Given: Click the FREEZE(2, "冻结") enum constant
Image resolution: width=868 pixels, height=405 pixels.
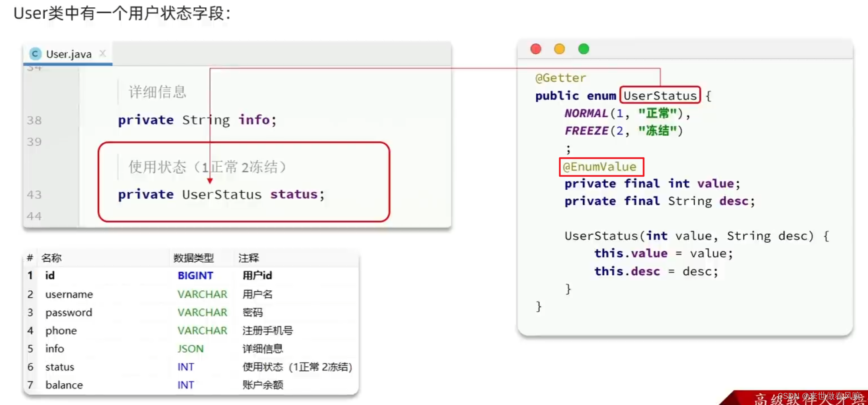Looking at the screenshot, I should (x=624, y=131).
